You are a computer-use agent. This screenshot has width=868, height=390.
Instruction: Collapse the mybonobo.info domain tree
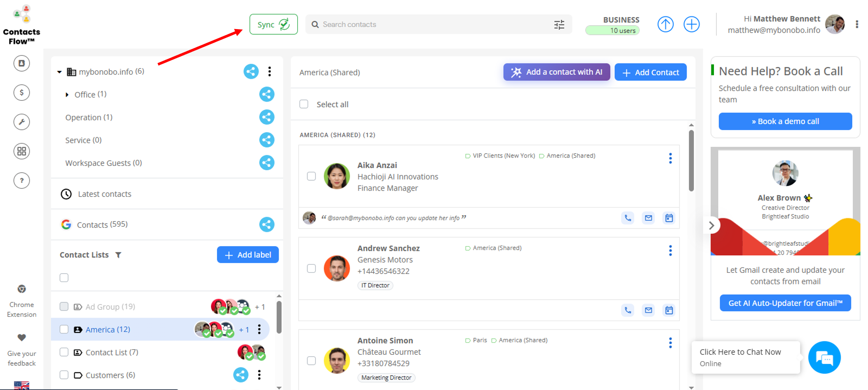point(59,72)
